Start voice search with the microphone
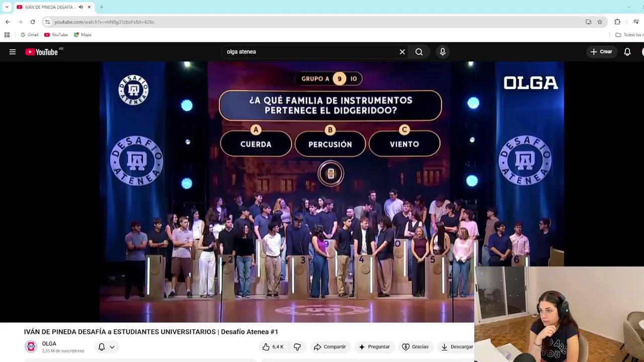 pyautogui.click(x=443, y=52)
